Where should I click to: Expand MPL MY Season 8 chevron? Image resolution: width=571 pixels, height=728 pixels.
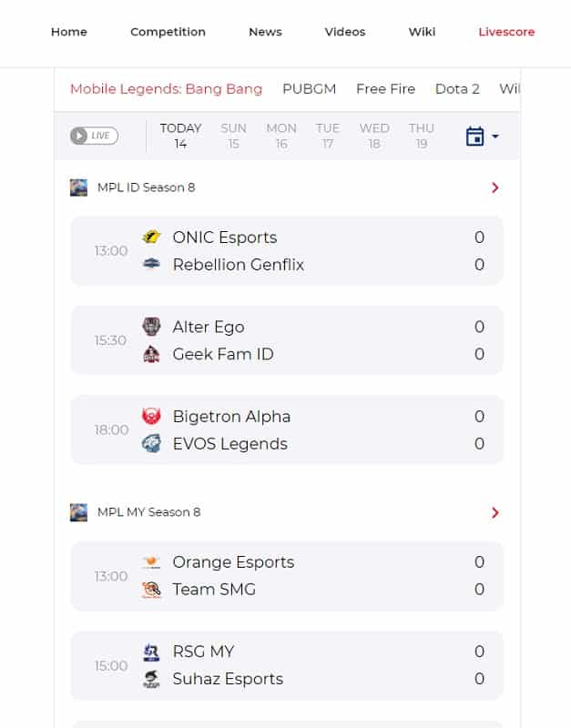click(495, 512)
